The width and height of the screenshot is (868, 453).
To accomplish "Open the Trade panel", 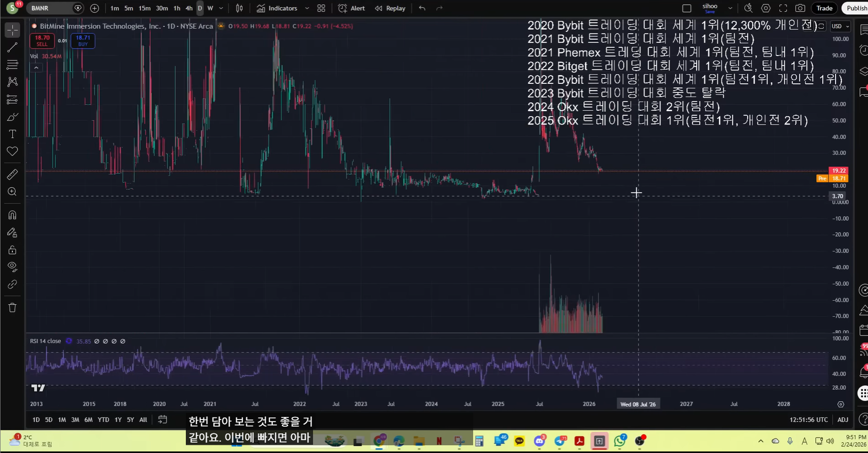I will pyautogui.click(x=824, y=8).
